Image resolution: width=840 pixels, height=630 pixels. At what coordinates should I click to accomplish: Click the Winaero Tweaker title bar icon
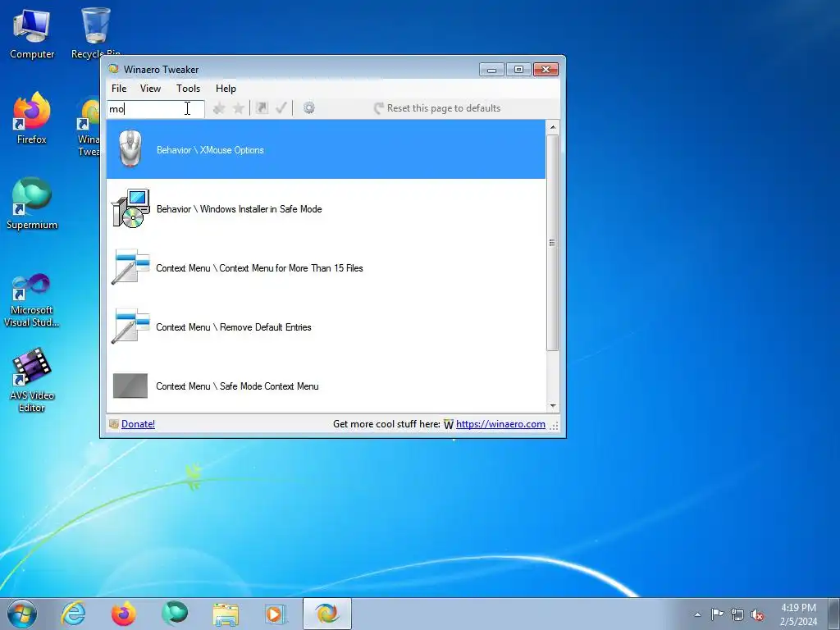[113, 69]
